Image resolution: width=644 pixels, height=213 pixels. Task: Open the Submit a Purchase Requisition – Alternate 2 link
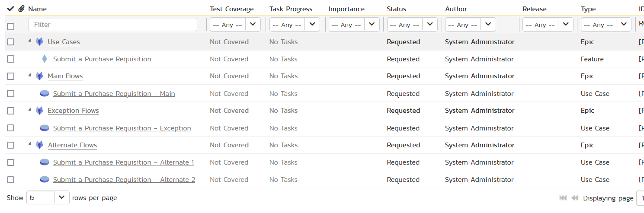[124, 180]
